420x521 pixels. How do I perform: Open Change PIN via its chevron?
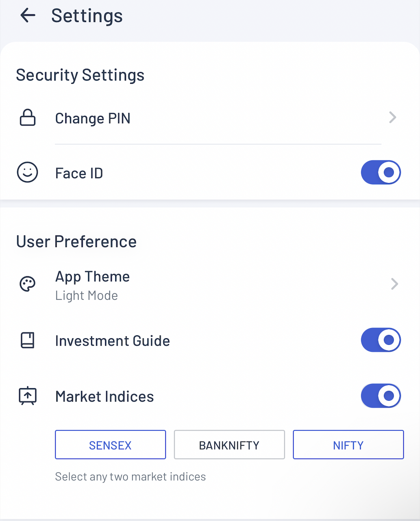point(392,118)
